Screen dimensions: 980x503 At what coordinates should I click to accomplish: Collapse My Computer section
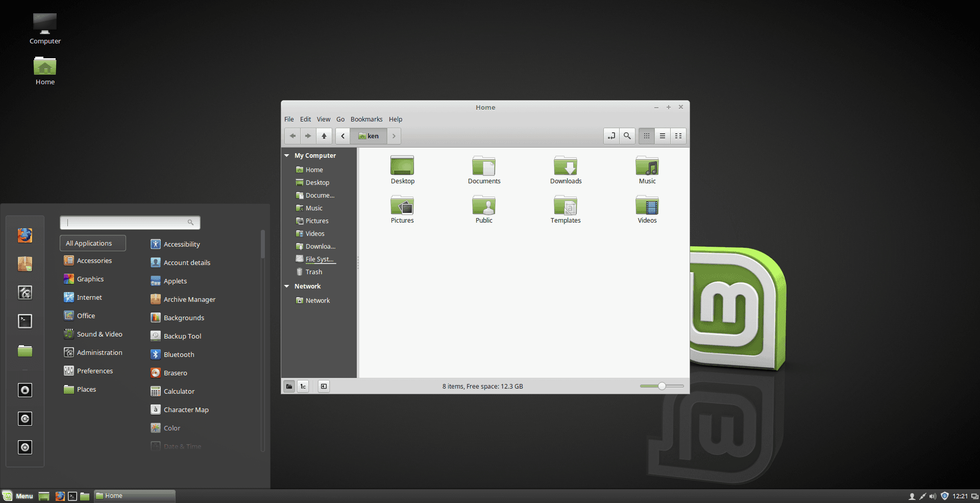click(287, 156)
